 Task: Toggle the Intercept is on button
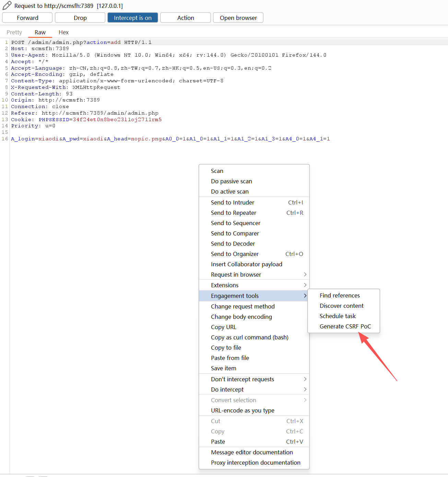pos(133,18)
